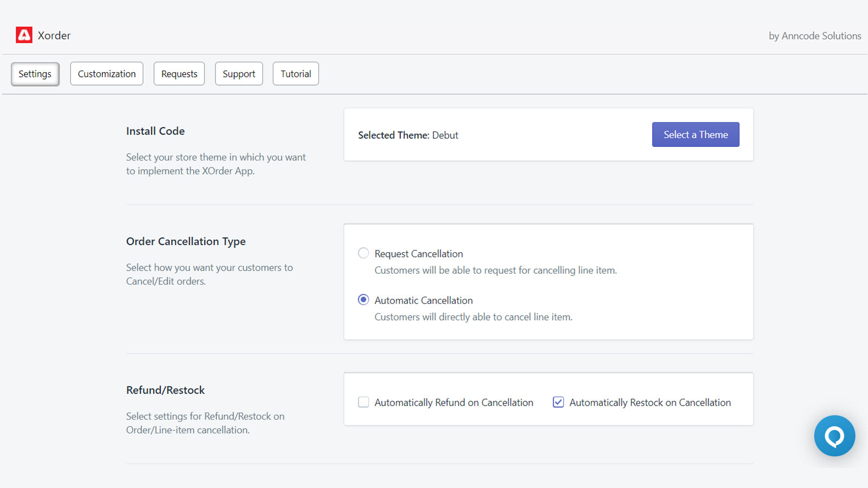Return to the Settings tab
The width and height of the screenshot is (868, 488).
[x=35, y=73]
